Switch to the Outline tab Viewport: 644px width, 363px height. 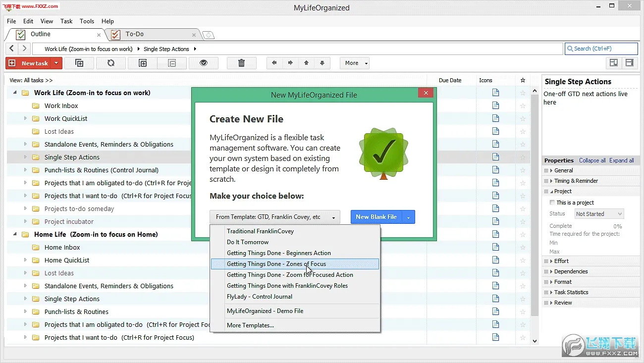(42, 35)
